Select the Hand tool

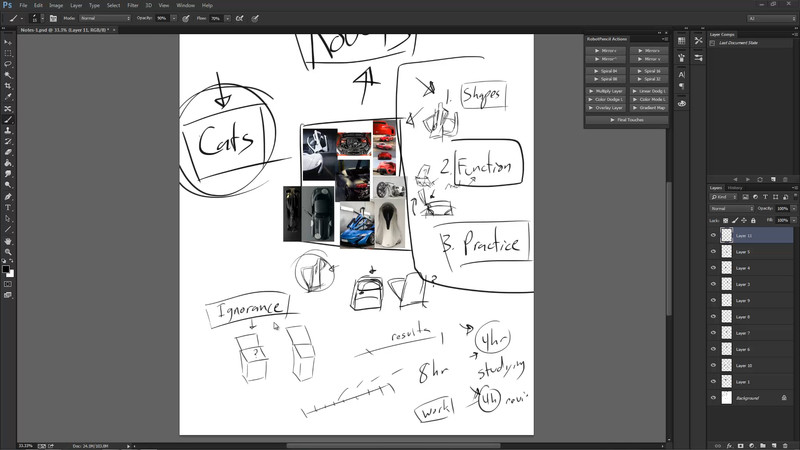(8, 241)
